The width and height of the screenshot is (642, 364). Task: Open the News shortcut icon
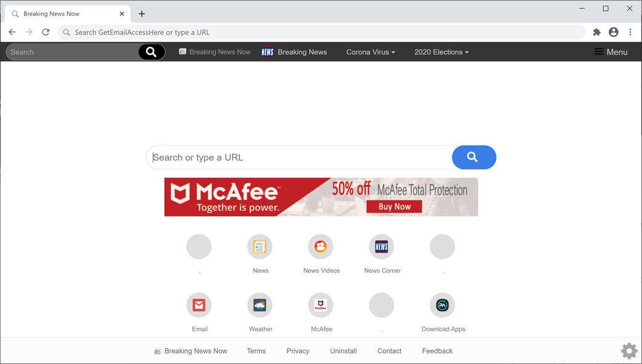(260, 246)
